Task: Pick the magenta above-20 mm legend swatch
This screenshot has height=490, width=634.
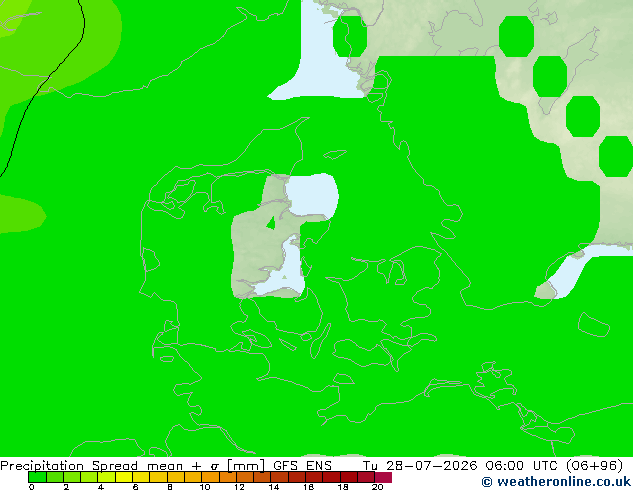Action: 383,477
